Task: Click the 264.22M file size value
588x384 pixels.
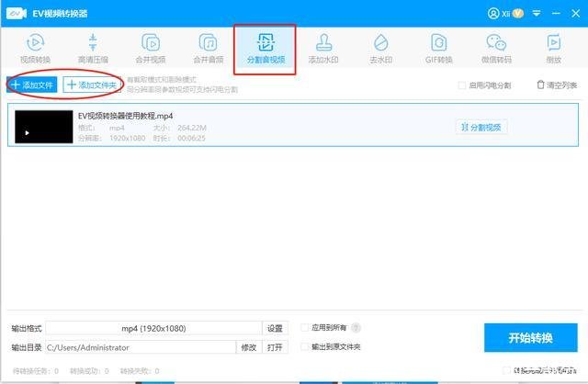Action: pos(192,128)
